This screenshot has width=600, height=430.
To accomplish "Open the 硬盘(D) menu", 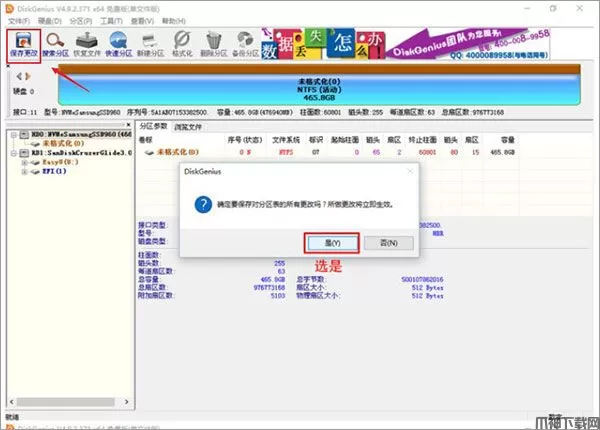I will tap(50, 21).
